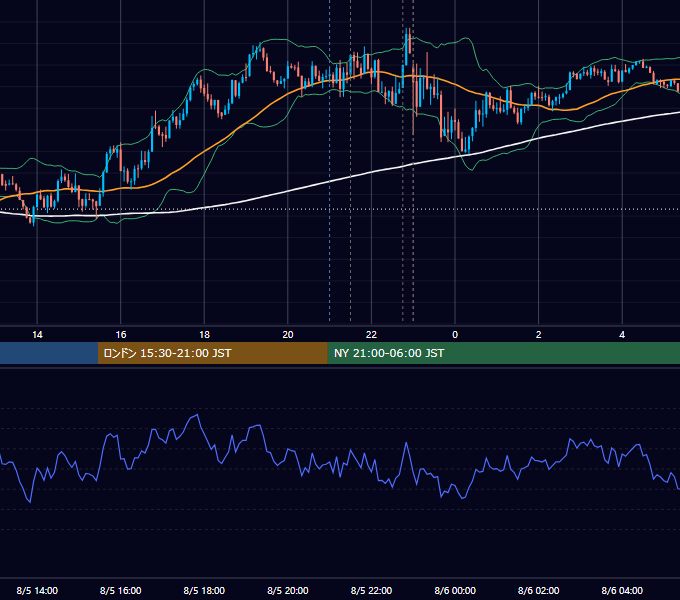Click the 8/6 04:00 date label
The height and width of the screenshot is (600, 680).
(x=622, y=590)
